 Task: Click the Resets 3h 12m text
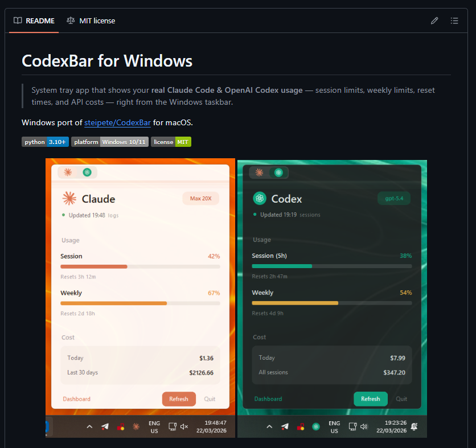click(78, 277)
